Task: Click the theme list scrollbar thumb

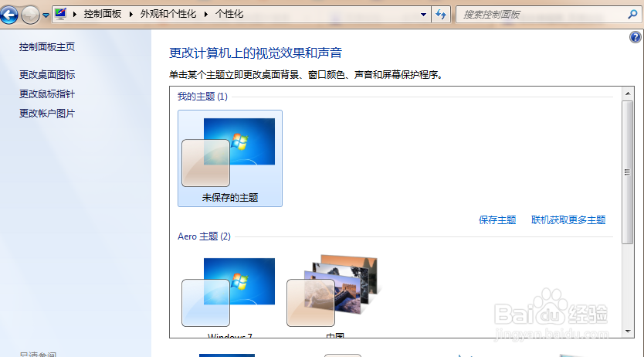Action: pyautogui.click(x=627, y=172)
